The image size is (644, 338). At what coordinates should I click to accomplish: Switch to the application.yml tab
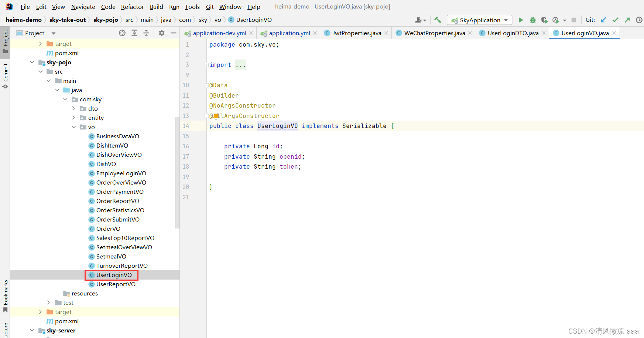point(289,33)
